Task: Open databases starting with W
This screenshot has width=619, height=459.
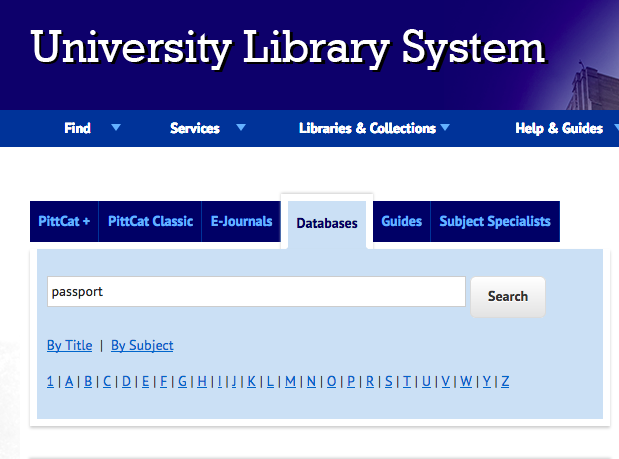Action: [x=466, y=381]
